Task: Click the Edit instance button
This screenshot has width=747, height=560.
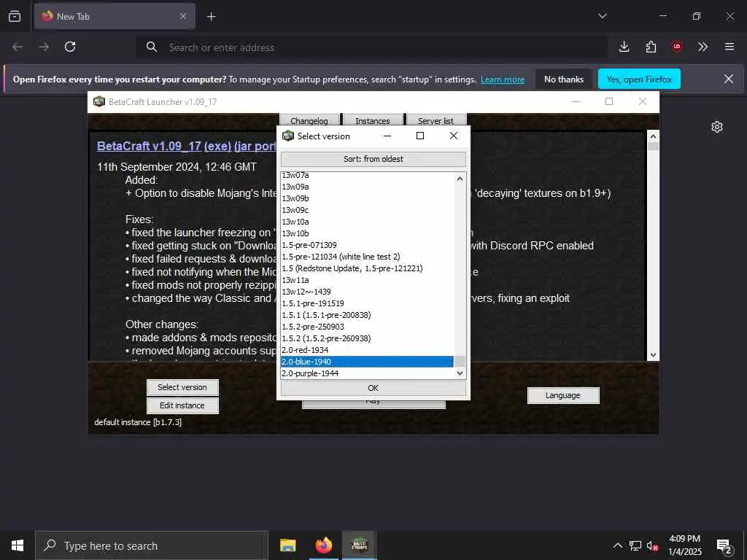Action: tap(182, 405)
